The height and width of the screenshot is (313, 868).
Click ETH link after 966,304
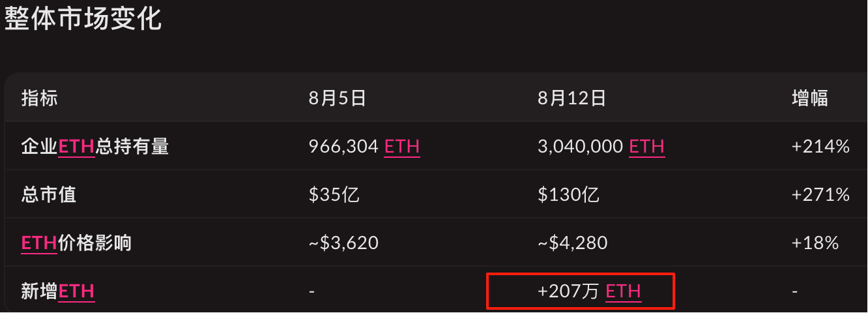[x=402, y=147]
